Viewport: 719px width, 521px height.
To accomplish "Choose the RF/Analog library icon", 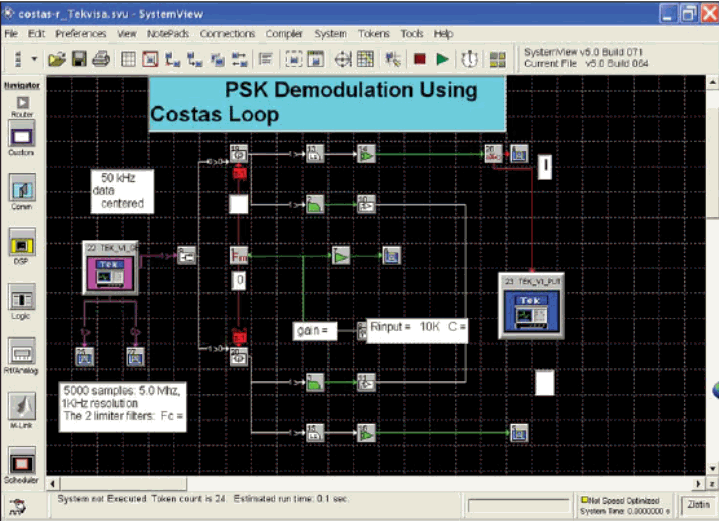I will (21, 352).
